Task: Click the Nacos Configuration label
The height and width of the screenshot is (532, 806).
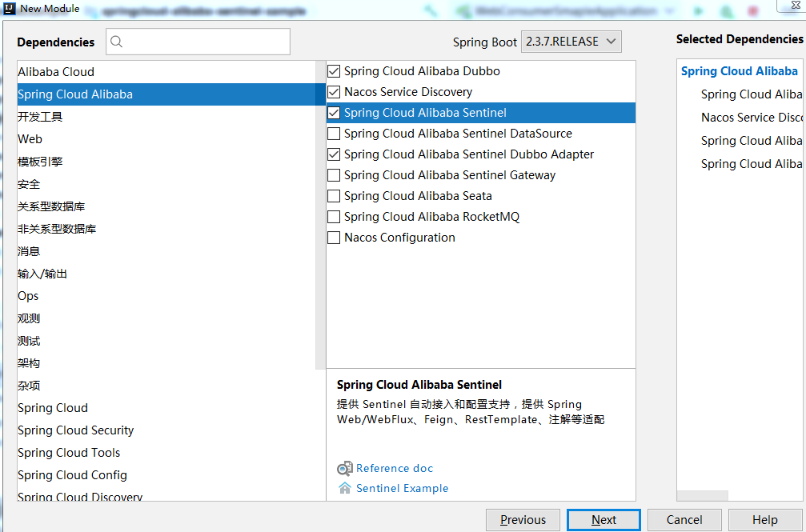Action: pos(399,238)
